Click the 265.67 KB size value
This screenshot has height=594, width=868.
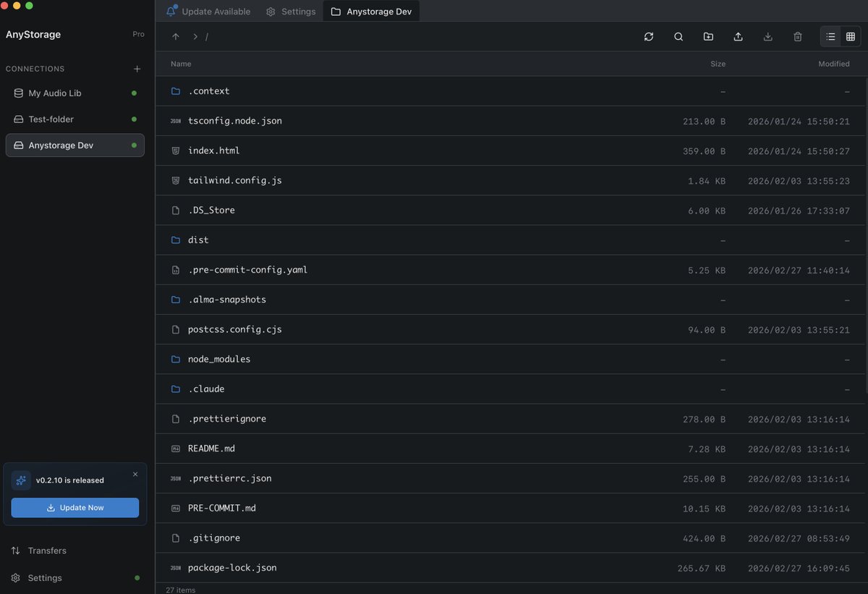pyautogui.click(x=702, y=568)
